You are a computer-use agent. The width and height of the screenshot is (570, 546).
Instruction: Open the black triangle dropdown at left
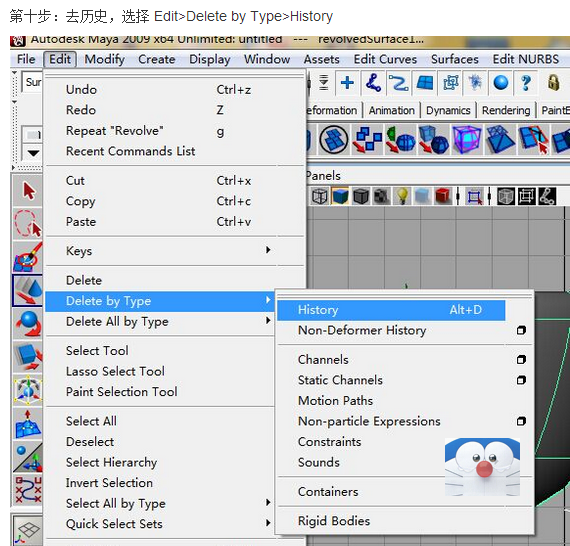pyautogui.click(x=33, y=153)
